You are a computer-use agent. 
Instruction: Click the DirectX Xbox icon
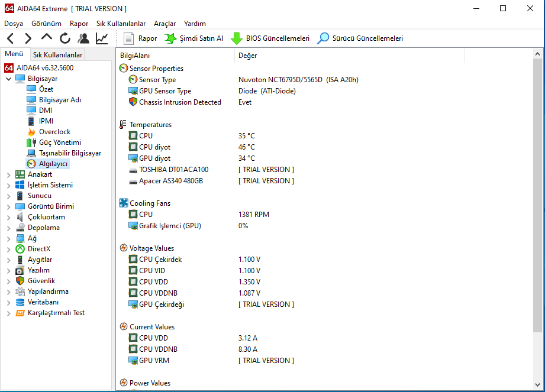click(x=20, y=249)
